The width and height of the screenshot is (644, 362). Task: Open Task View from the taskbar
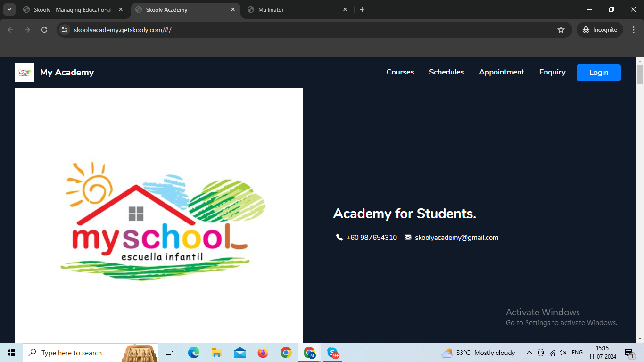pyautogui.click(x=170, y=353)
